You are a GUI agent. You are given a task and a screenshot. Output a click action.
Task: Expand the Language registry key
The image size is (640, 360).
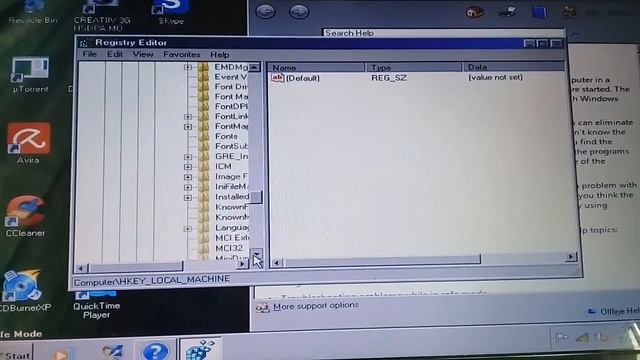(188, 229)
